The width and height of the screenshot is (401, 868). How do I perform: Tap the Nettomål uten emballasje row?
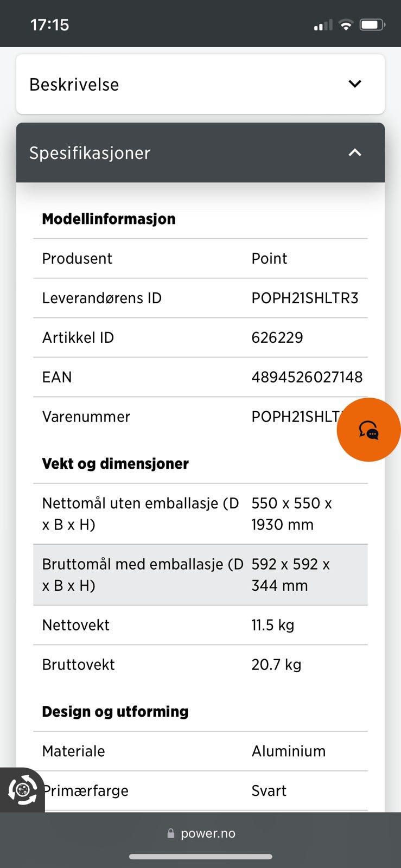tap(200, 514)
